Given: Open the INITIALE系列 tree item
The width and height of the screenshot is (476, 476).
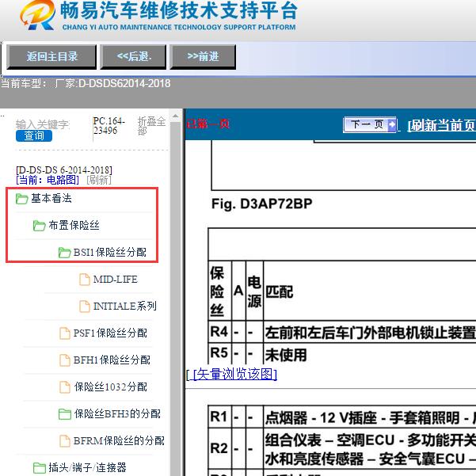Looking at the screenshot, I should point(125,306).
